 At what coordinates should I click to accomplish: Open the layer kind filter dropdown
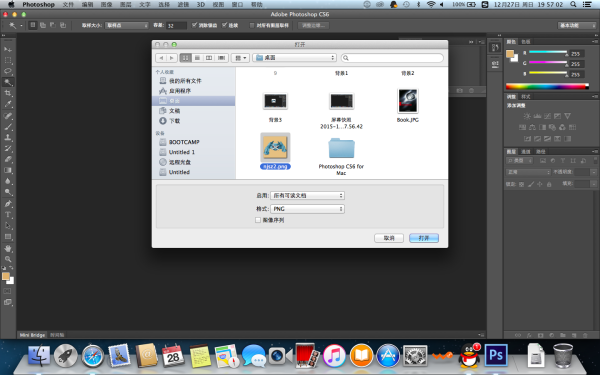click(x=520, y=161)
